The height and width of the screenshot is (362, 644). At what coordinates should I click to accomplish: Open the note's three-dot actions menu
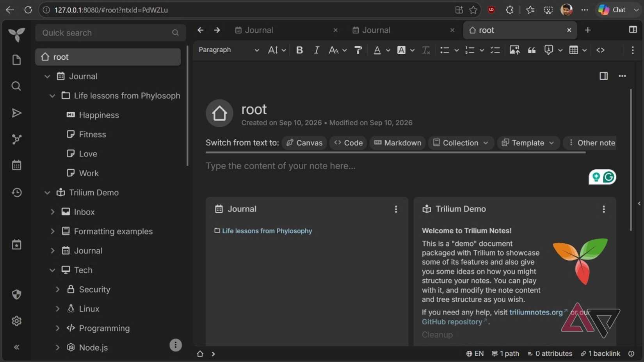[622, 76]
